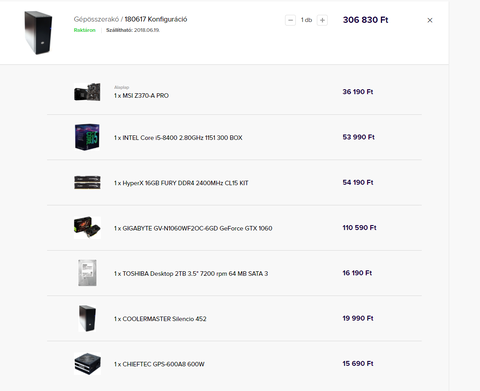480x391 pixels.
Task: Increase quantity with the plus button
Action: tap(322, 20)
